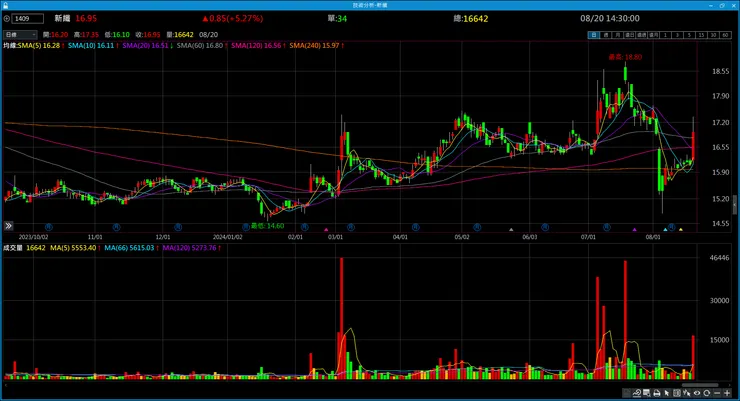Click the timestamp 08/20 14:30:00

pyautogui.click(x=610, y=18)
